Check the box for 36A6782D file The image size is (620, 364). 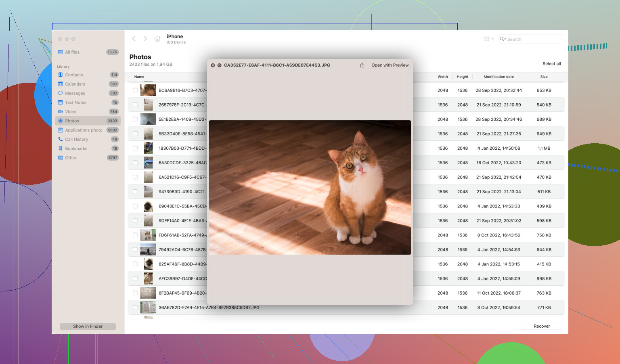pyautogui.click(x=135, y=308)
